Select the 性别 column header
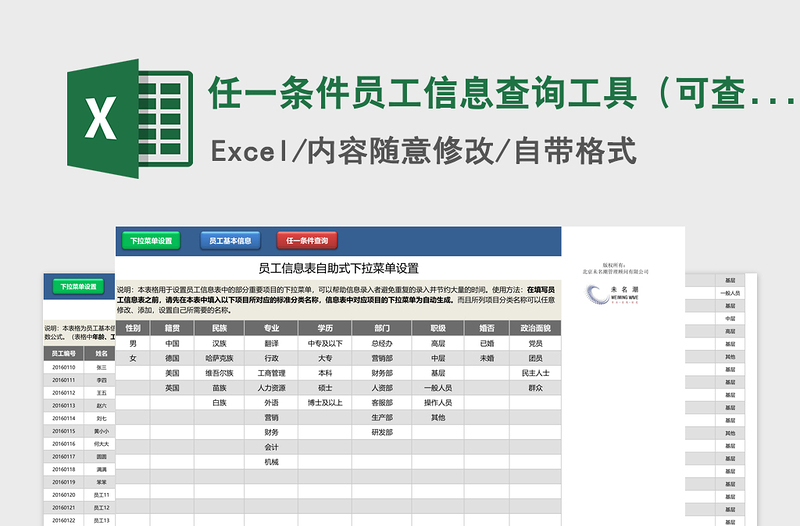 click(133, 328)
